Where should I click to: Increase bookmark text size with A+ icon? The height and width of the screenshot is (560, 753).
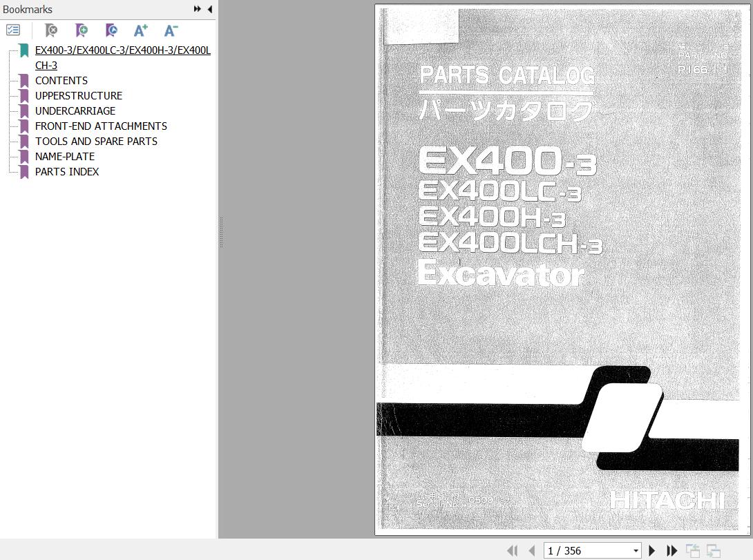141,30
